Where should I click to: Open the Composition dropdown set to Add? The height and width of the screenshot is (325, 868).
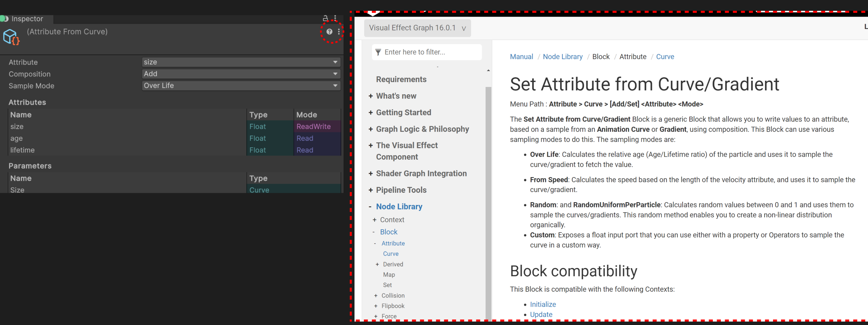pos(241,74)
